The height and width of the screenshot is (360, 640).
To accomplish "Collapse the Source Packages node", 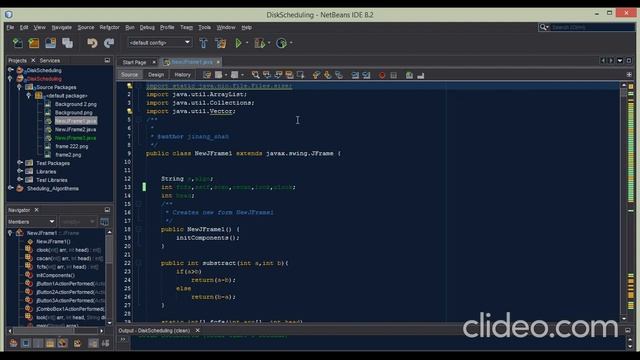I will coord(19,87).
